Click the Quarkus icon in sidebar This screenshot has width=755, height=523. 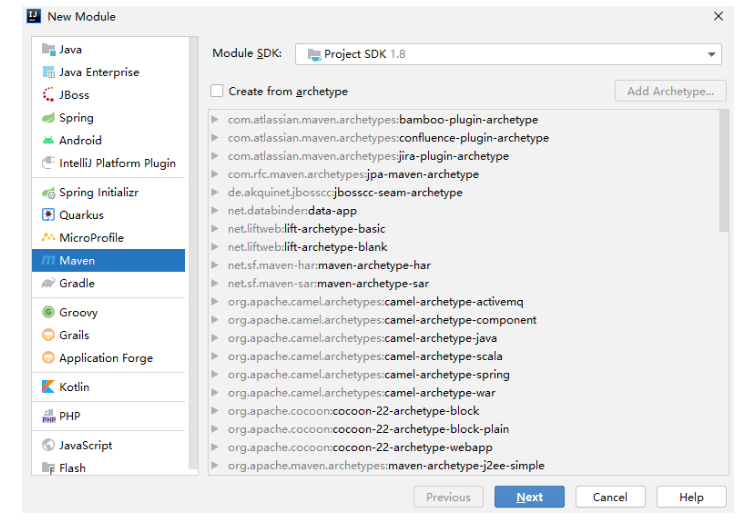coord(48,215)
